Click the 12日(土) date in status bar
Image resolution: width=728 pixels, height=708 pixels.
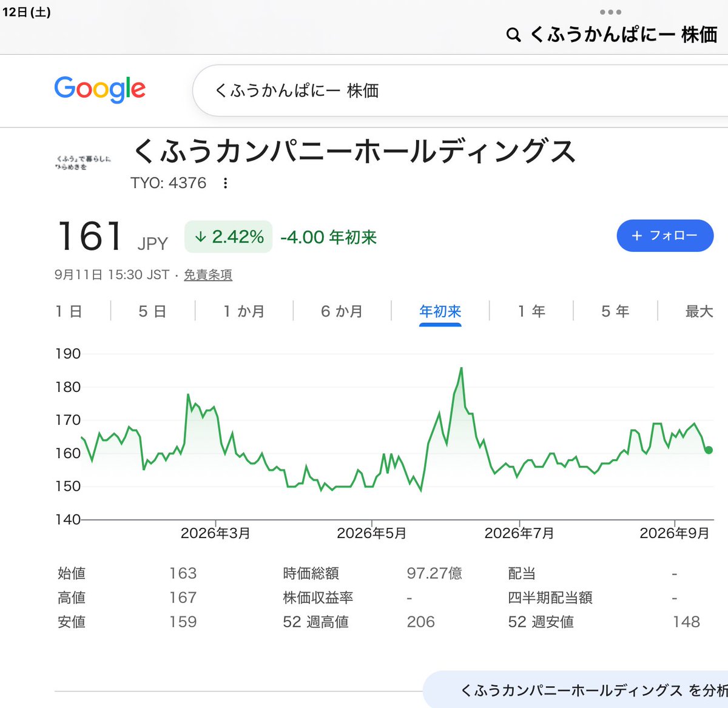pyautogui.click(x=27, y=12)
